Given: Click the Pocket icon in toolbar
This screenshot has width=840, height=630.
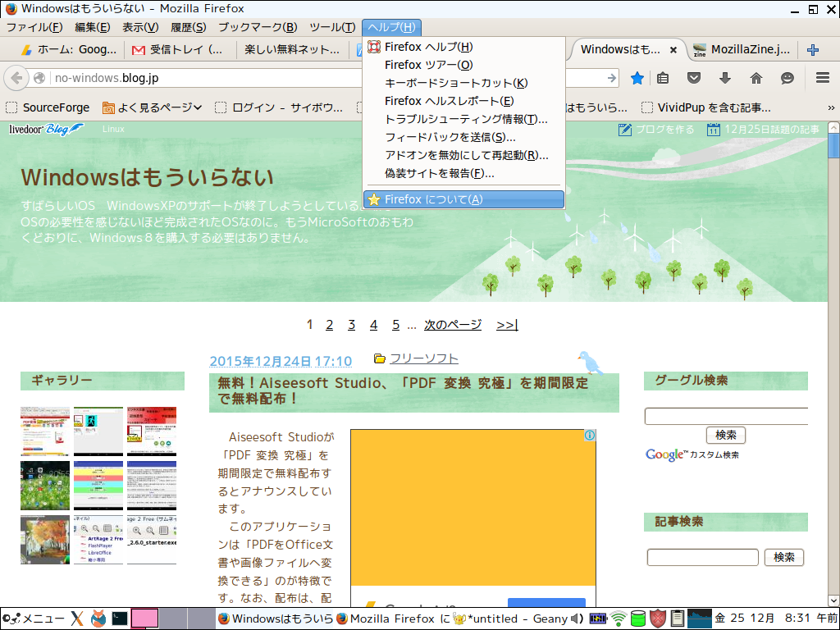Looking at the screenshot, I should (x=694, y=78).
